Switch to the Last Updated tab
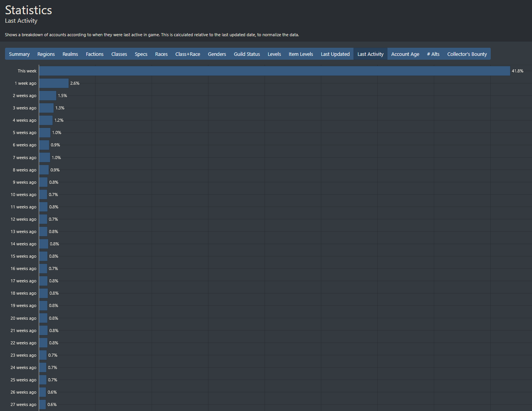 (x=335, y=54)
